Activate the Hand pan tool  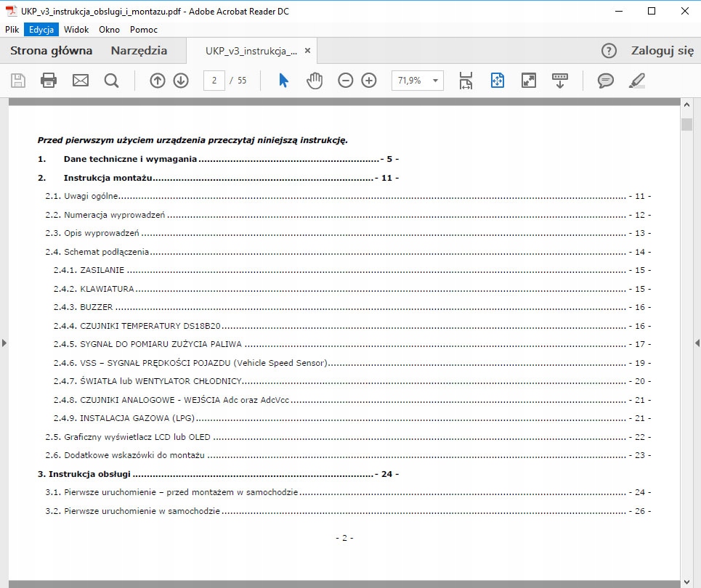314,81
